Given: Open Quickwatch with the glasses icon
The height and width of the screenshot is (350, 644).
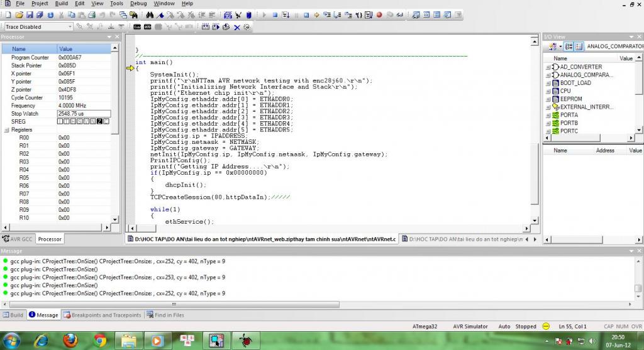Looking at the screenshot, I should tap(399, 15).
